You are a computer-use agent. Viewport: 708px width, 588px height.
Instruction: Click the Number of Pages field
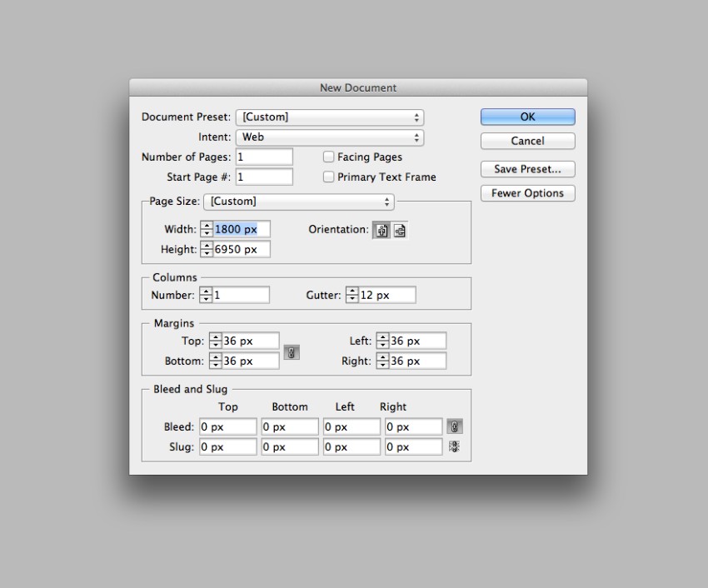coord(264,157)
